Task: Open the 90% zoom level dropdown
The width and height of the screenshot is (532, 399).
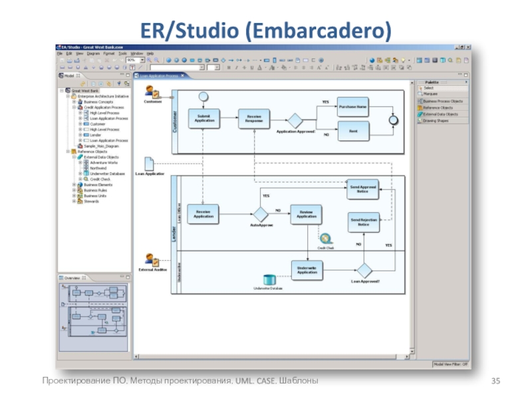Action: point(142,60)
